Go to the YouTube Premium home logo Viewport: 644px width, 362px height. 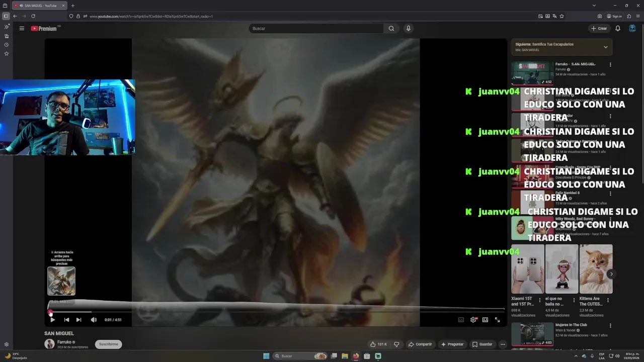point(44,29)
